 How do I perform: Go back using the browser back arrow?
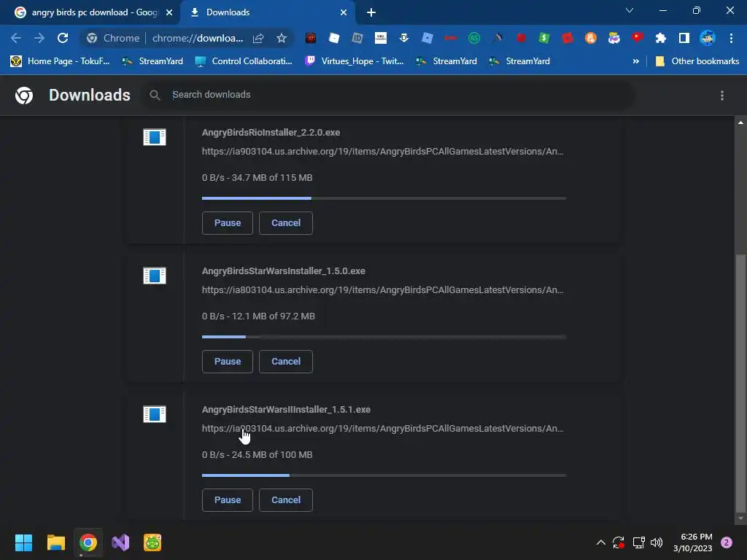pos(16,38)
